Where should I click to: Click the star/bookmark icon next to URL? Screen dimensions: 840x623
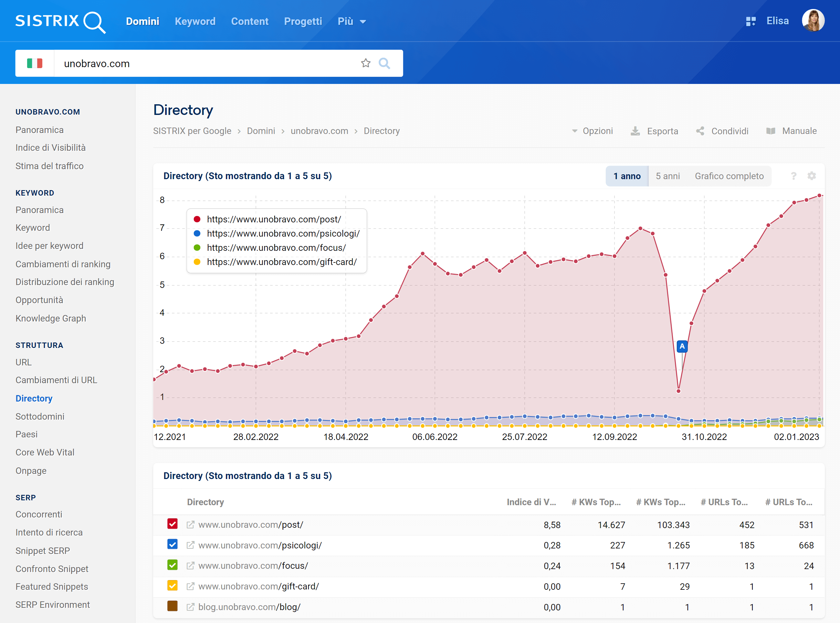pyautogui.click(x=365, y=64)
